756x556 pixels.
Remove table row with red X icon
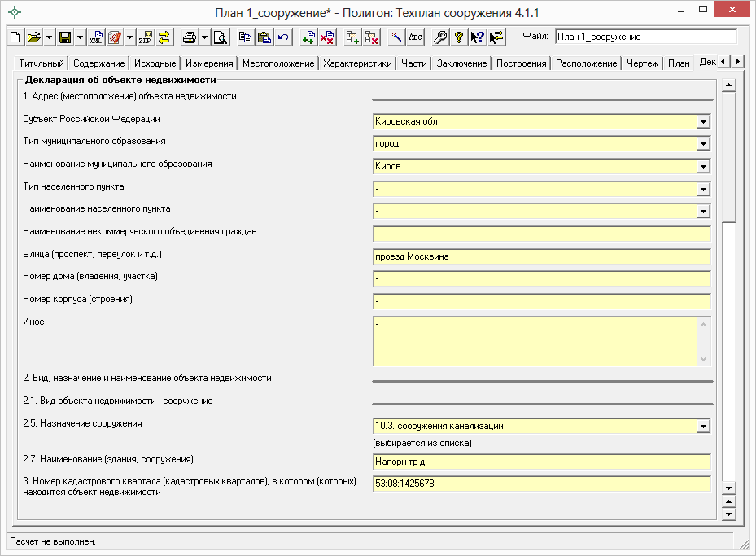pyautogui.click(x=371, y=37)
